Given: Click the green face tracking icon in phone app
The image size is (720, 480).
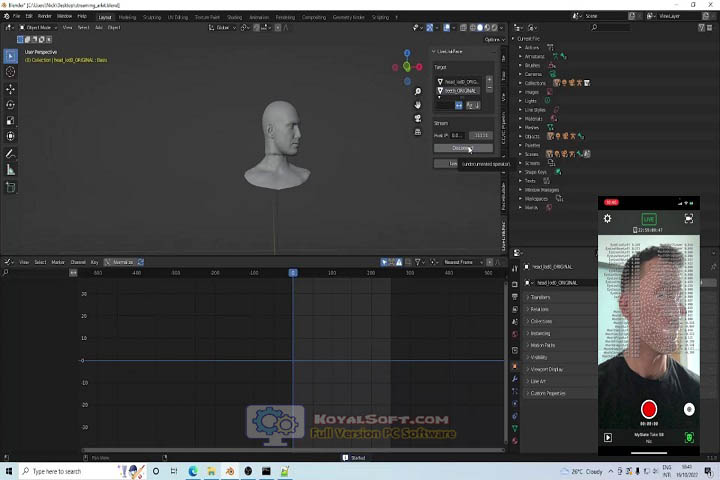Looking at the screenshot, I should coord(689,438).
